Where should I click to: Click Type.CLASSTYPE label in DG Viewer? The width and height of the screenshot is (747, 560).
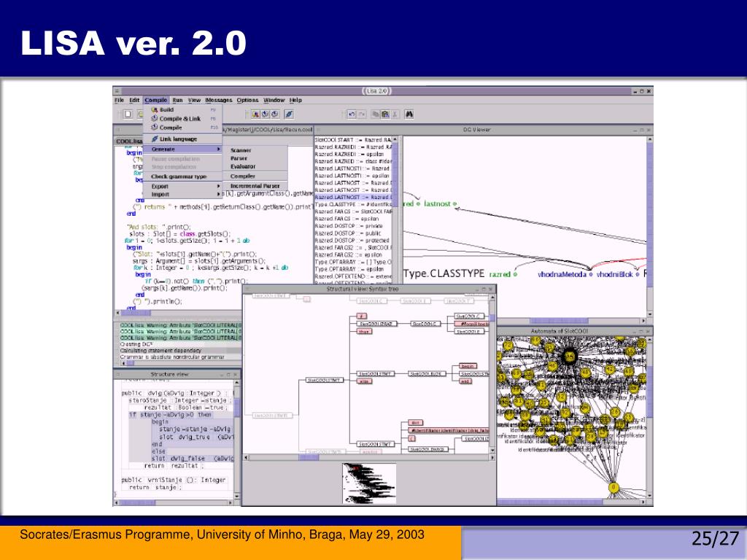tap(444, 274)
